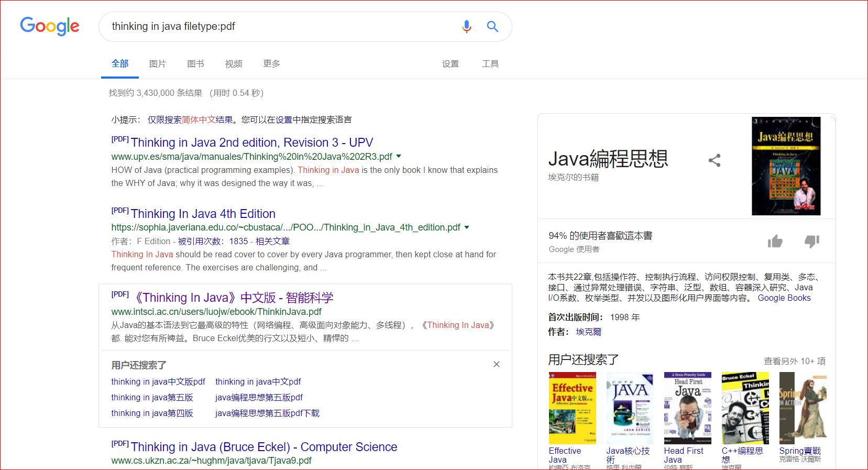
Task: Click 仅限搜索简体中文结果 link
Action: pyautogui.click(x=190, y=120)
